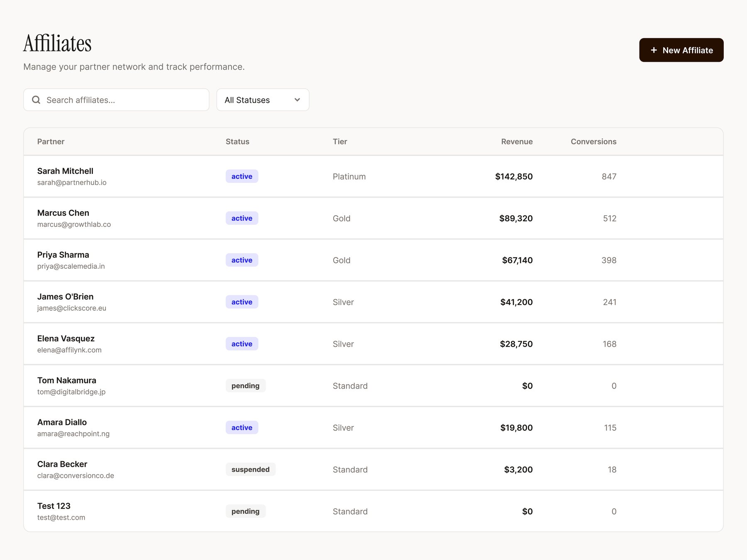Click Tom Nakamura's pending badge
Screen dimensions: 747x560
click(246, 386)
